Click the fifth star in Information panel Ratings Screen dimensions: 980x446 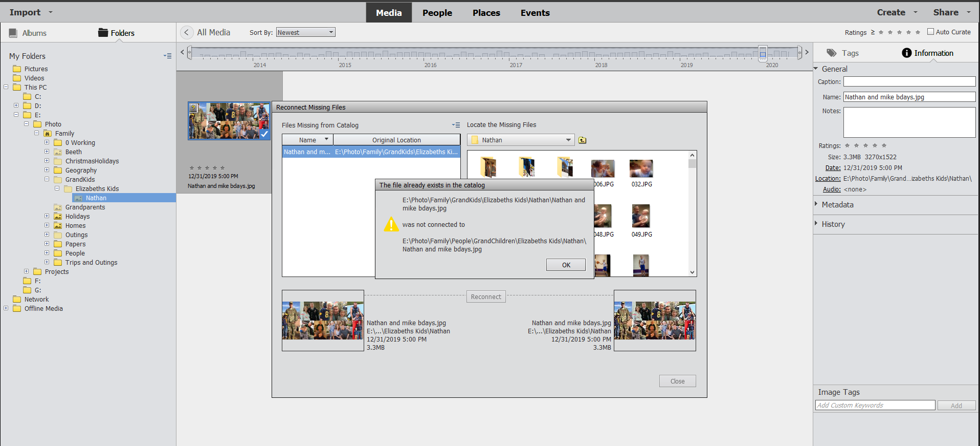pos(884,146)
